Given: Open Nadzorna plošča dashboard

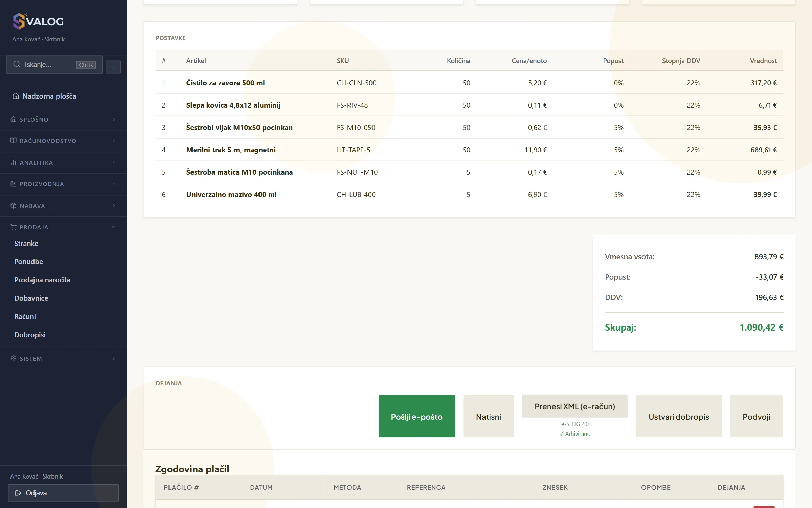Looking at the screenshot, I should pyautogui.click(x=49, y=96).
